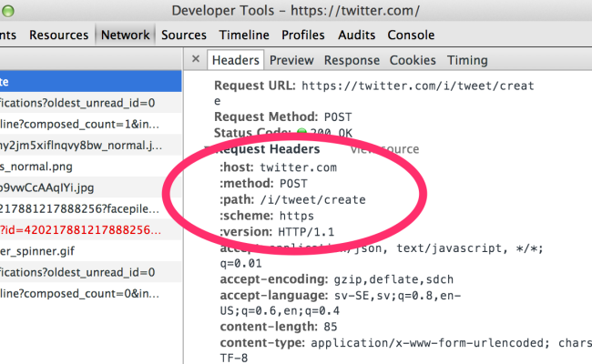Open the line?composed_count=1 request

click(x=82, y=125)
